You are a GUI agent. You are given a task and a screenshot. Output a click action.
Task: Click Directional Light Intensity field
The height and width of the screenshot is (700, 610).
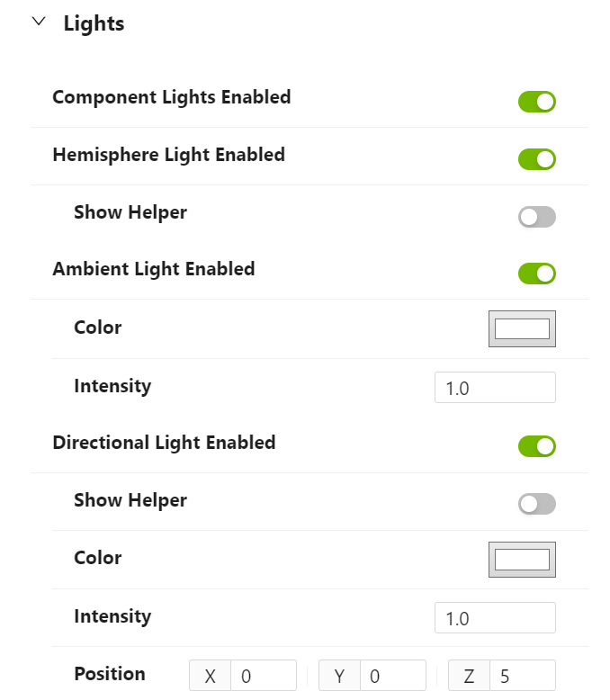point(495,618)
